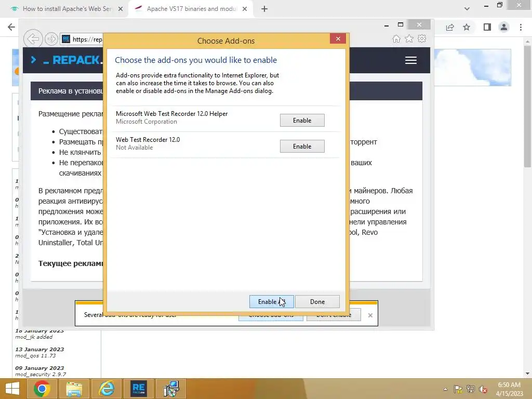
Task: Open Chrome three-dot menu
Action: [x=521, y=27]
